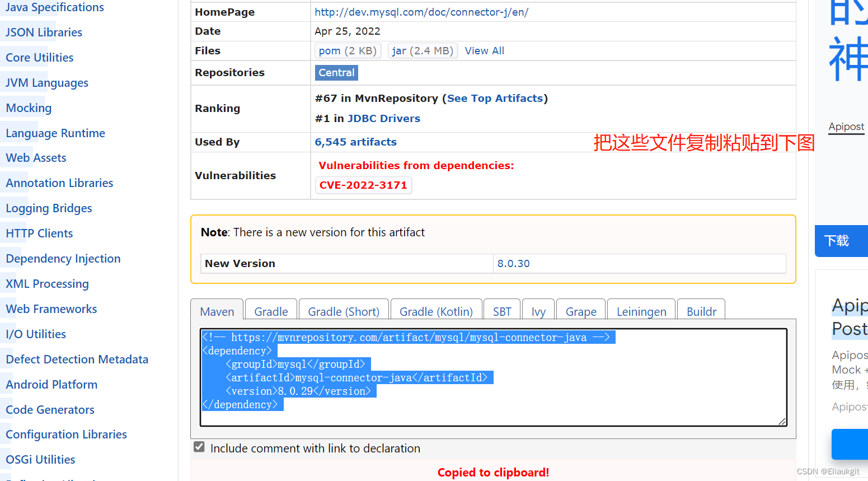Viewport: 868px width, 481px height.
Task: Open Web Assets category
Action: [36, 158]
